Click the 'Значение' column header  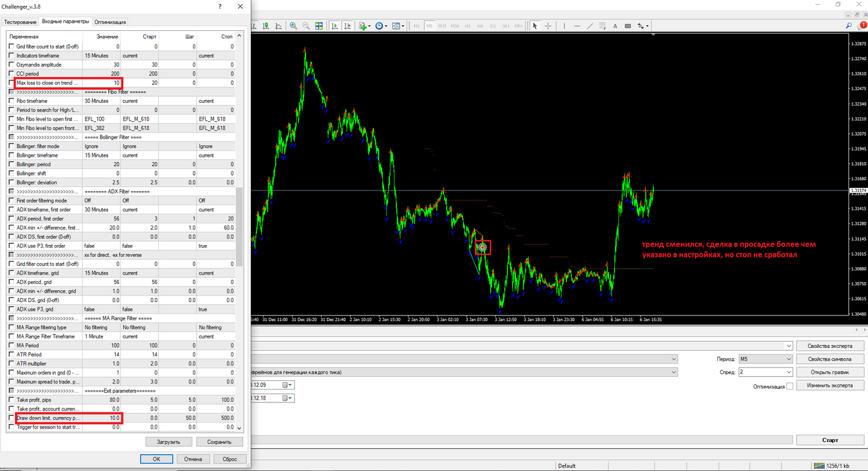(x=101, y=36)
